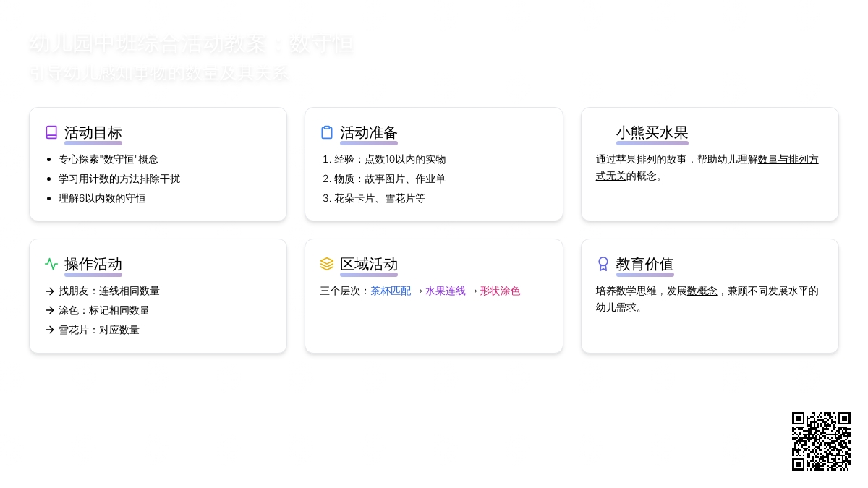Click the underlined 数概念 text
This screenshot has width=868, height=488.
702,291
